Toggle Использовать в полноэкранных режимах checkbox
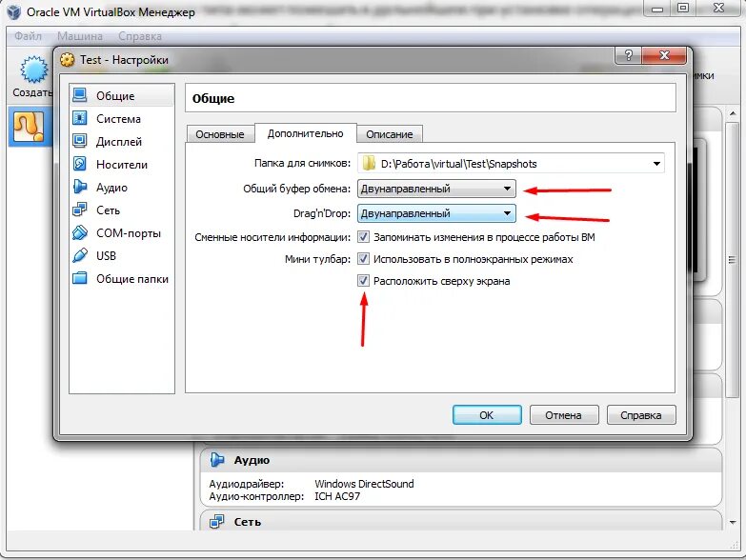746x560 pixels. tap(364, 259)
